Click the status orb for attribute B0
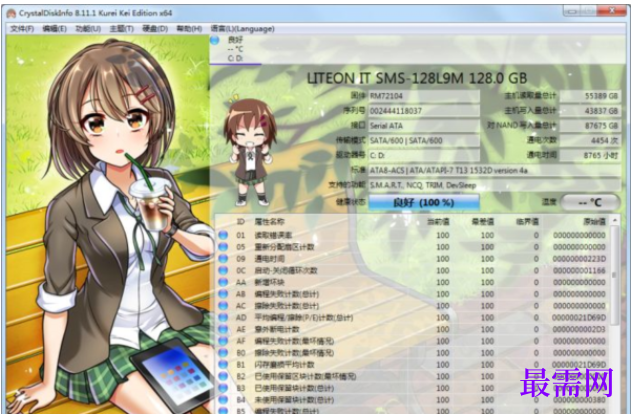Screen dimensions: 632x414 pyautogui.click(x=223, y=353)
